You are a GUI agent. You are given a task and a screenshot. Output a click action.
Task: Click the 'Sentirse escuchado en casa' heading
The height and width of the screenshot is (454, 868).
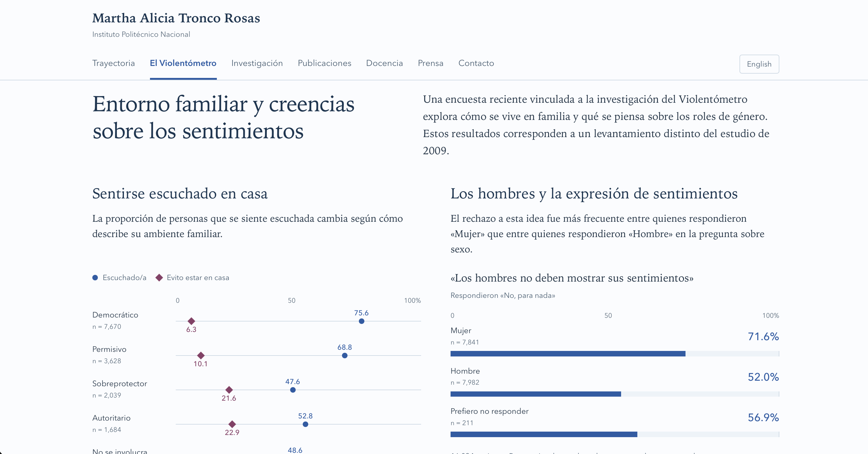[x=180, y=194]
